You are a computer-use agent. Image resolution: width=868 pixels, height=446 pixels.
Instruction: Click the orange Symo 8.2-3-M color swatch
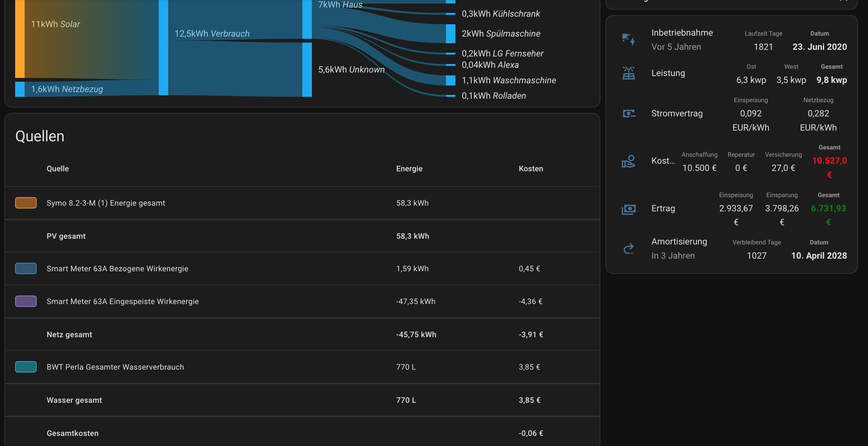tap(26, 203)
